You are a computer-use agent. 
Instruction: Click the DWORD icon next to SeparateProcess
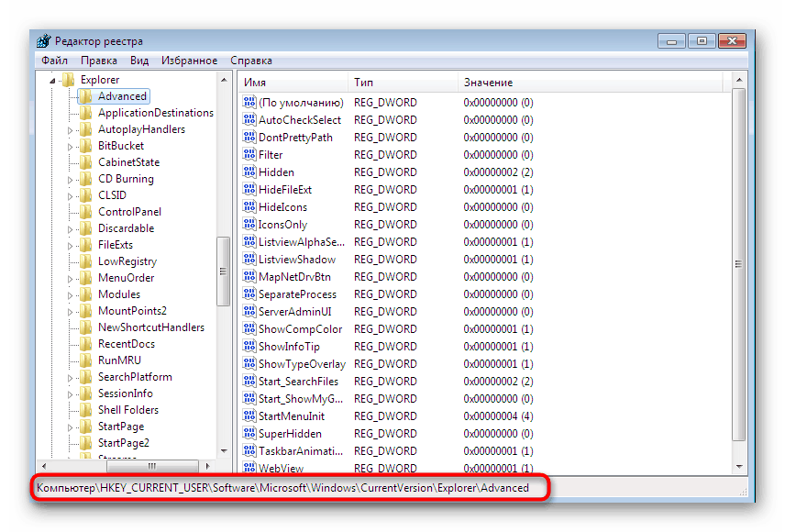coord(249,294)
